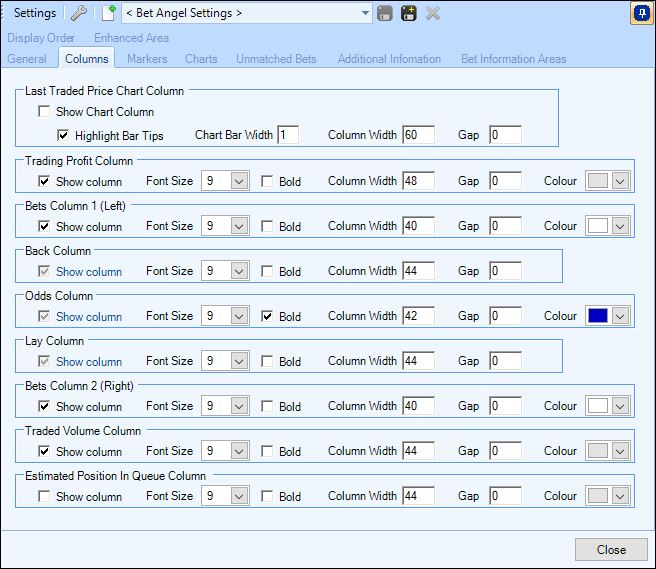Open the Bet Angel Settings profile dropdown
The image size is (656, 569).
click(365, 13)
